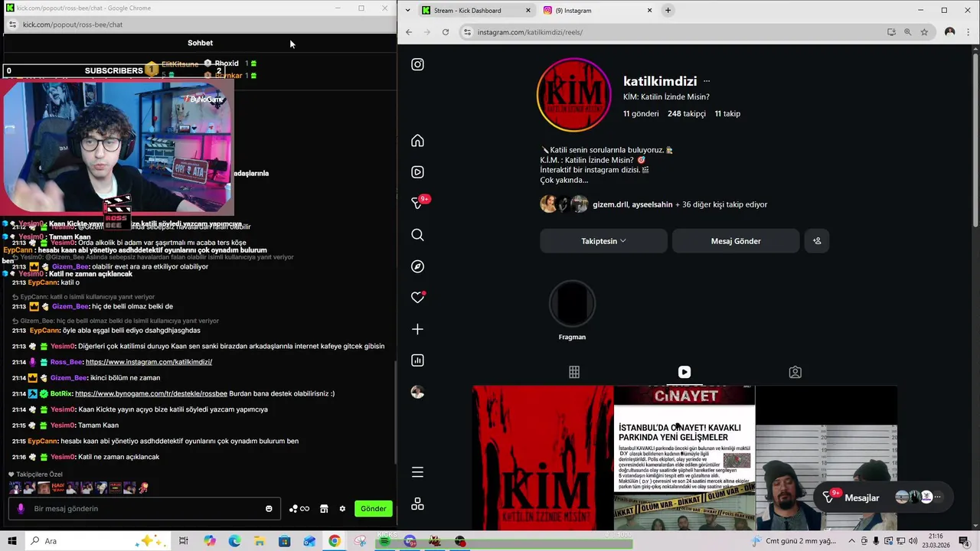Open the Kick shop icon in the chat bar
The width and height of the screenshot is (980, 551).
coord(324,509)
